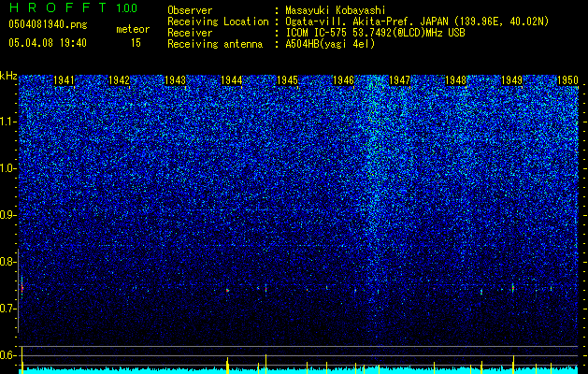
Task: Click the red meteor echo at spectrogram start
Action: click(x=22, y=288)
